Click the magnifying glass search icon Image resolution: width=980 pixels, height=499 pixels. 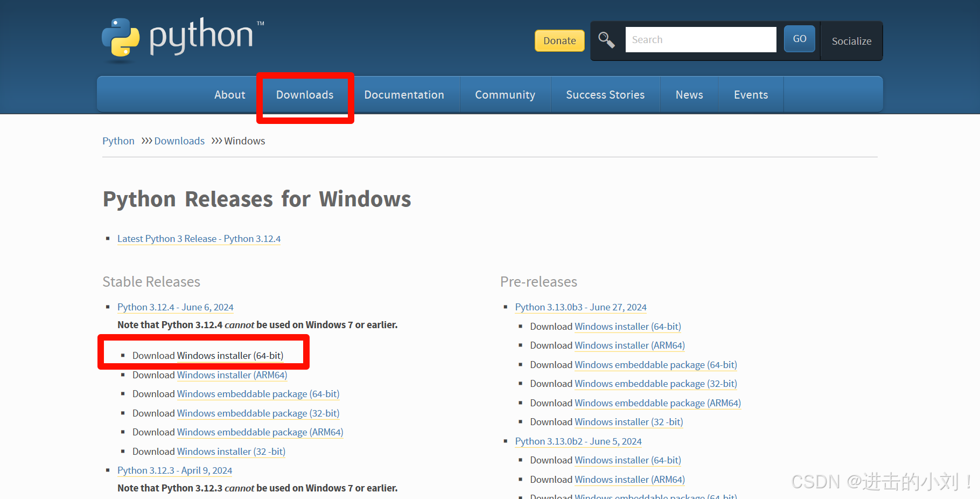tap(607, 40)
